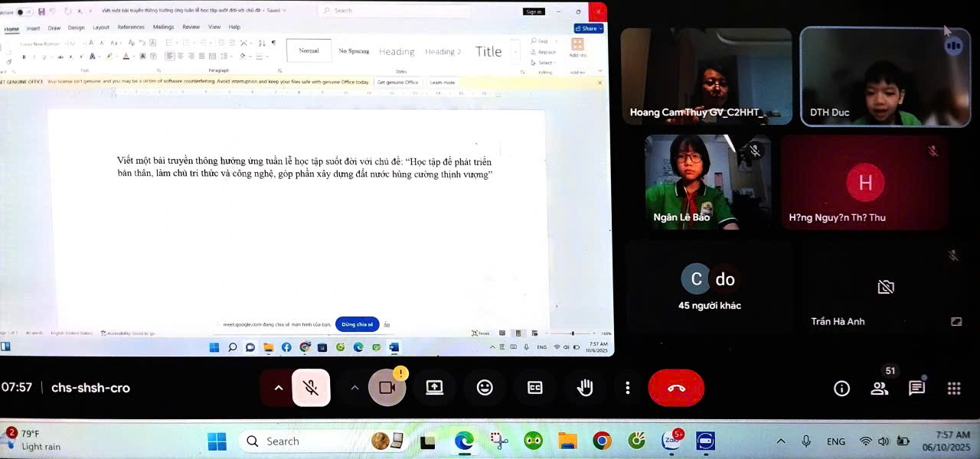Switch to the References tab
This screenshot has height=459, width=980.
point(131,27)
